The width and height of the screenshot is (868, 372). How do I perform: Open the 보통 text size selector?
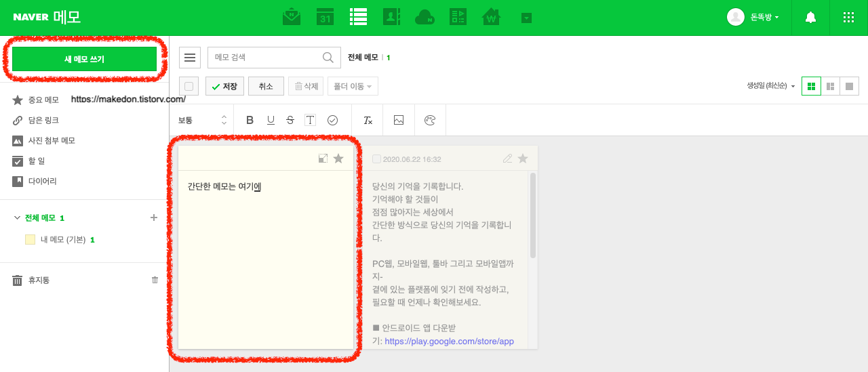click(x=202, y=120)
